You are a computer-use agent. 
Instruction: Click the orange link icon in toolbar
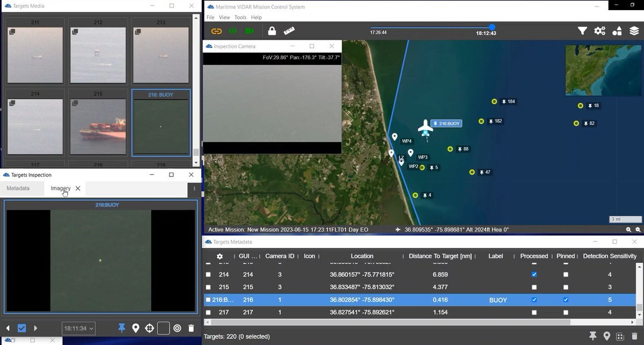coord(216,31)
